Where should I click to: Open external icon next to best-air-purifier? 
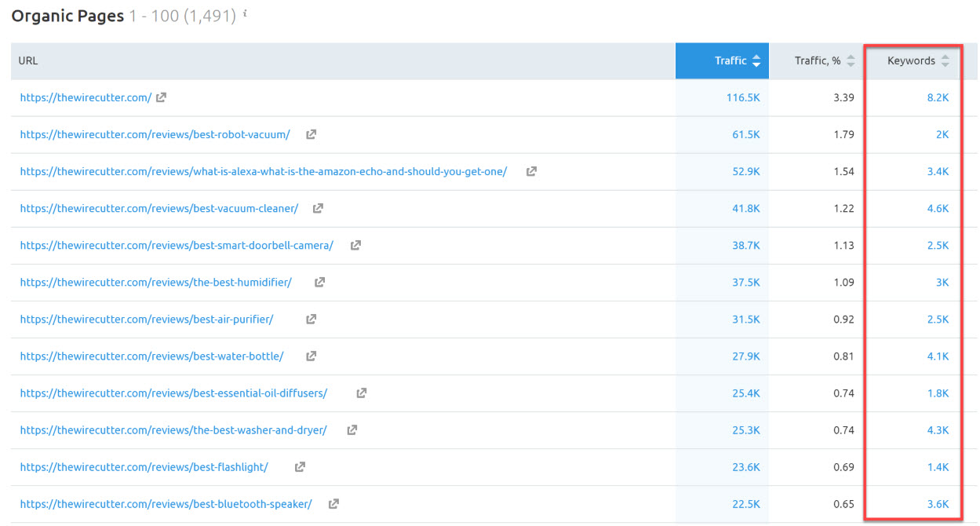311,320
